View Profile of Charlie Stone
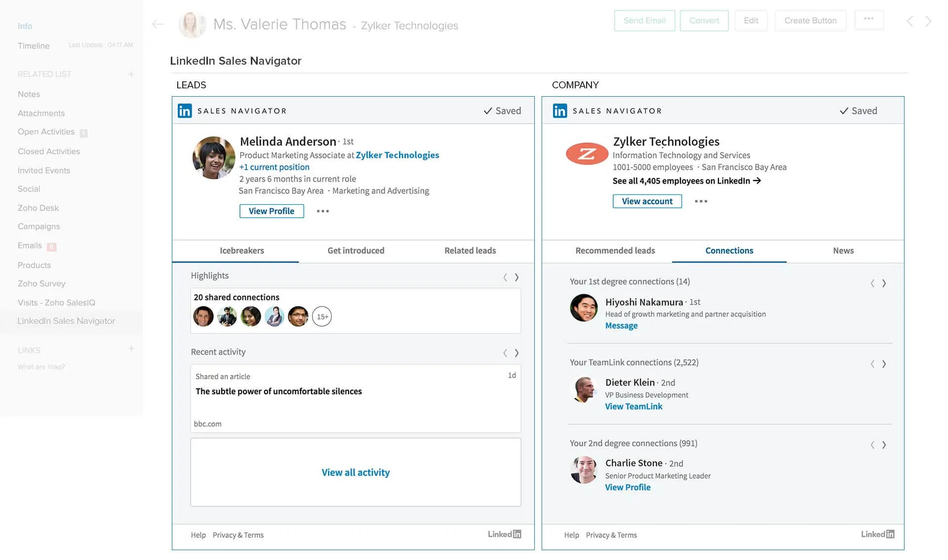Screen dimensions: 948x560 (628, 487)
